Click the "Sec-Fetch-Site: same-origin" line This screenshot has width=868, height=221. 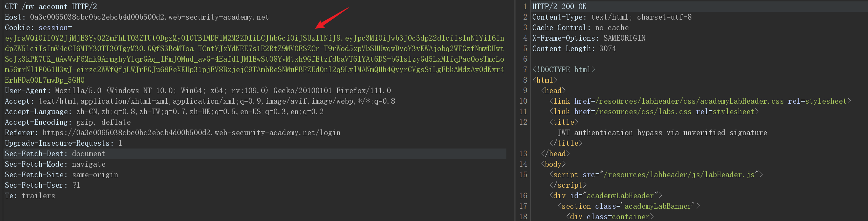[62, 174]
